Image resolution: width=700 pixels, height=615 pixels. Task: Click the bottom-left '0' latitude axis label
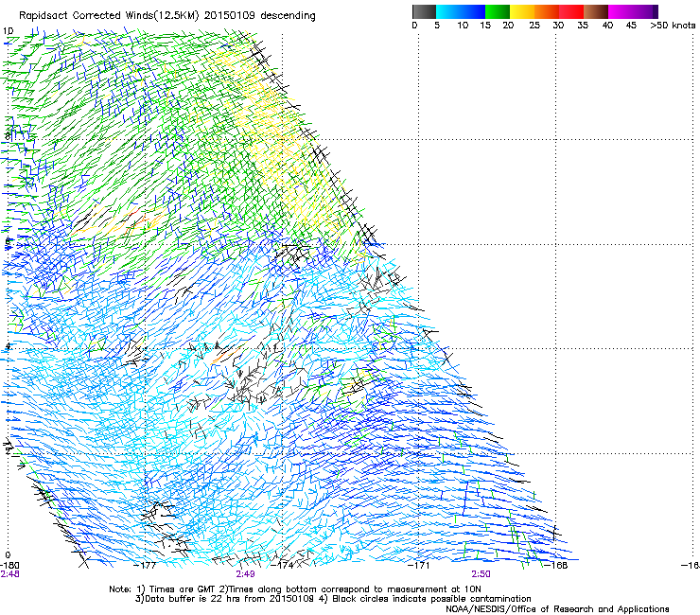pyautogui.click(x=8, y=555)
